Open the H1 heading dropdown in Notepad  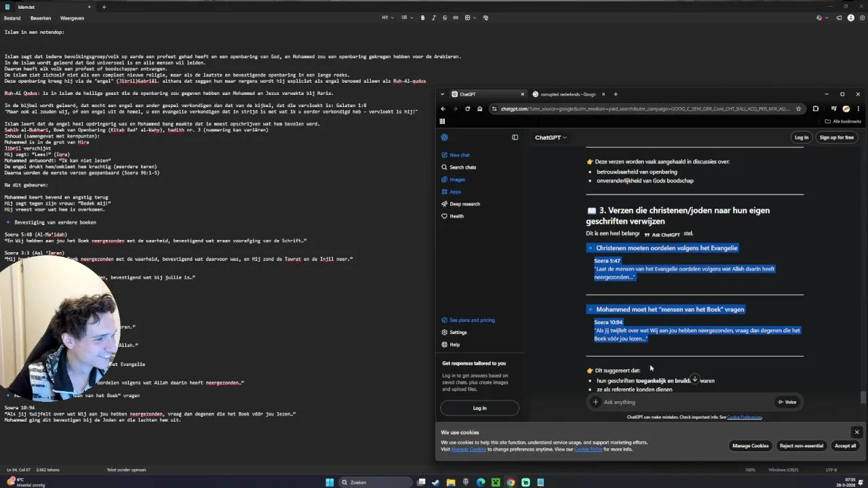point(387,18)
